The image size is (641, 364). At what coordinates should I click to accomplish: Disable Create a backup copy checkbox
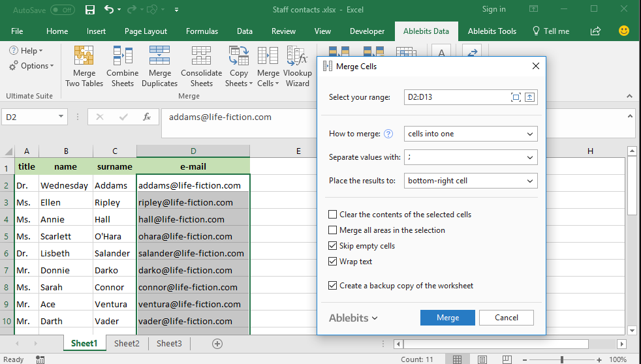[333, 286]
